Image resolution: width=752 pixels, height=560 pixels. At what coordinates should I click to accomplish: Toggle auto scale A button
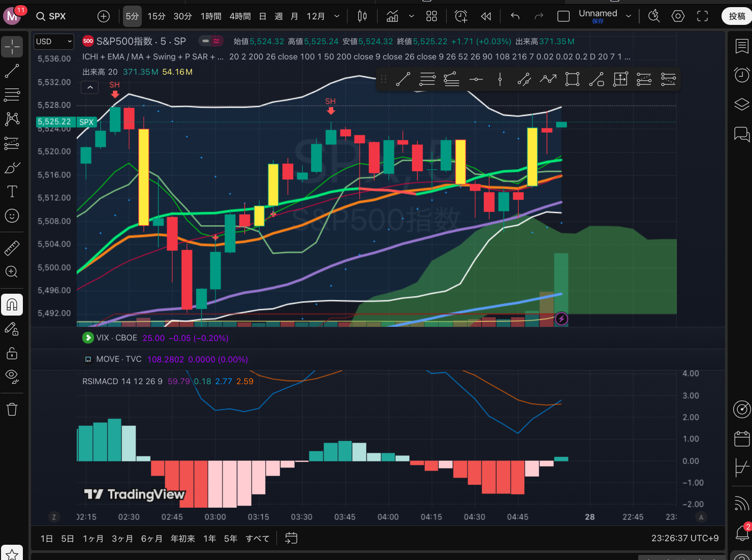click(701, 517)
